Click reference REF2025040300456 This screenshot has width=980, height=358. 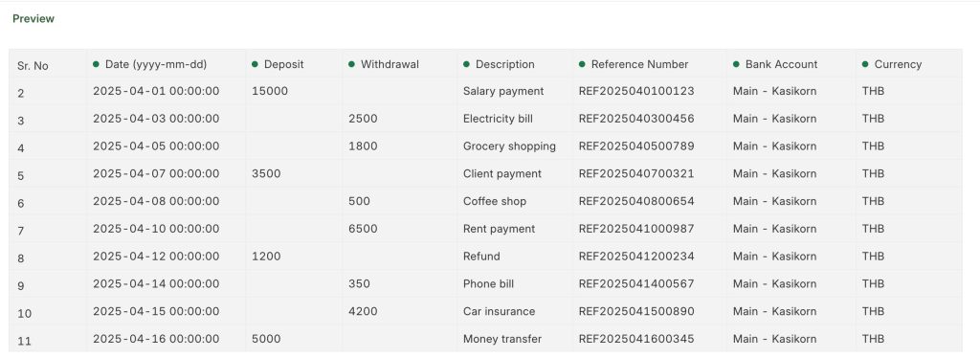coord(636,119)
